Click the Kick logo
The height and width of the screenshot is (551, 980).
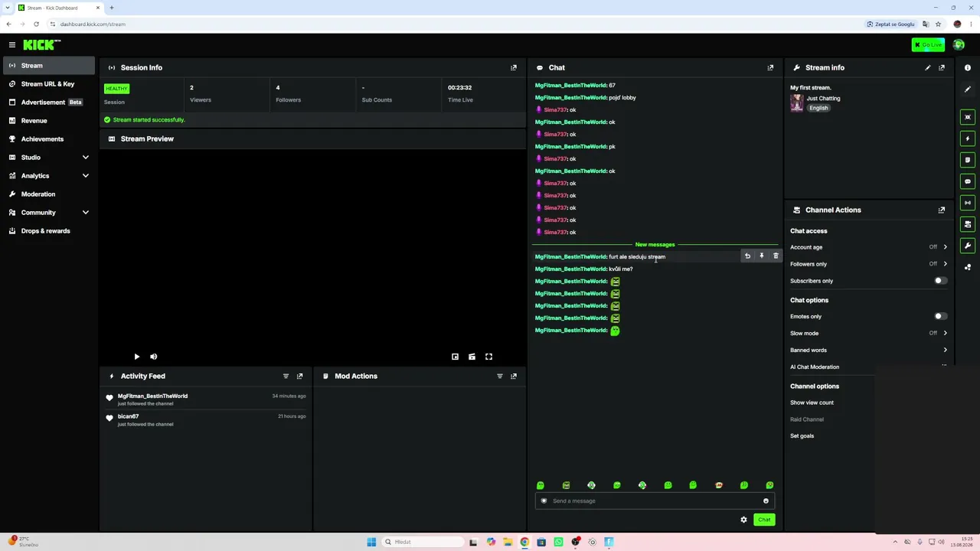(41, 45)
